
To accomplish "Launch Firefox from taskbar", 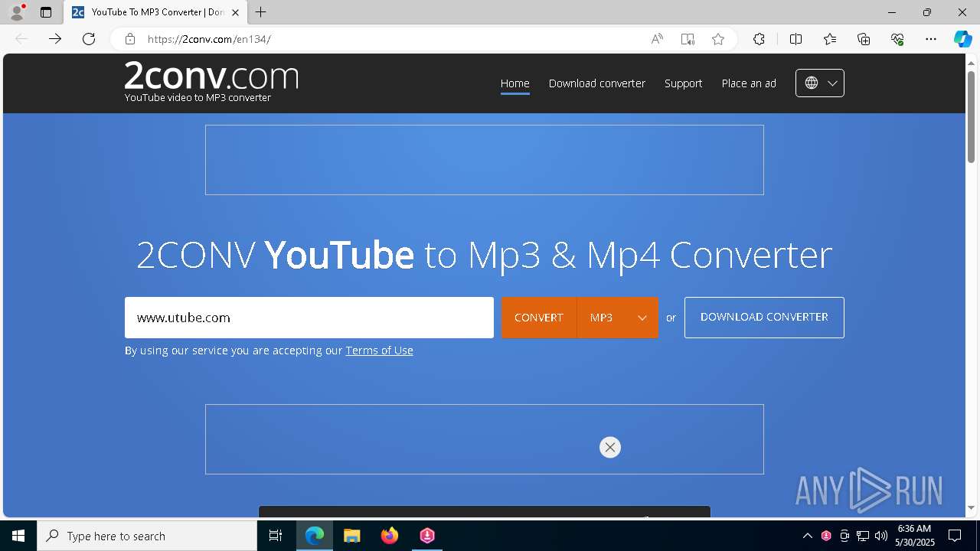I will click(x=390, y=536).
